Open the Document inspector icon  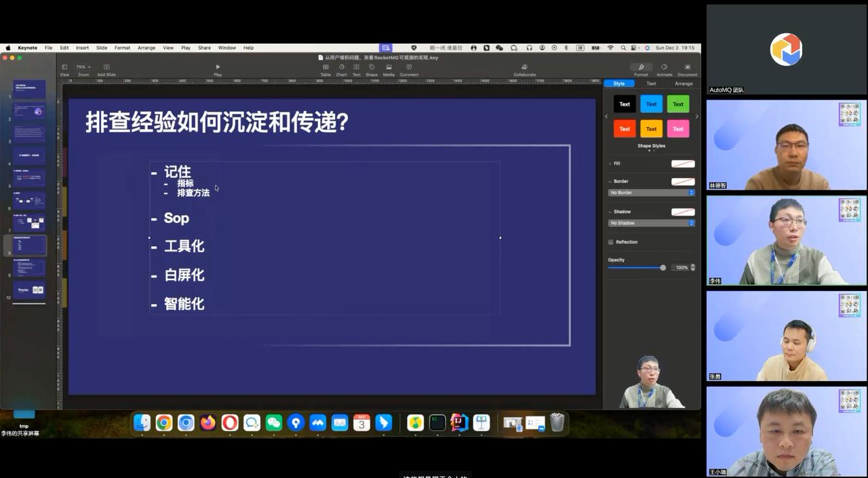pyautogui.click(x=687, y=67)
